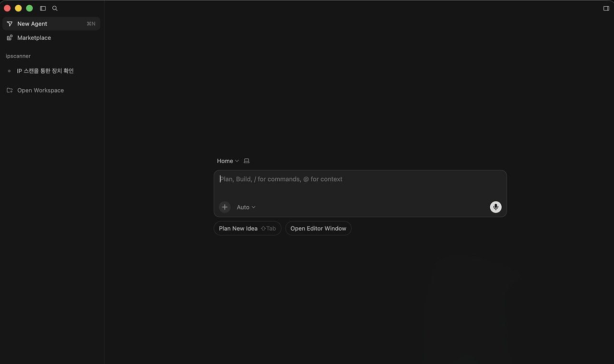The width and height of the screenshot is (614, 364).
Task: Open Workspace via the folder icon
Action: pyautogui.click(x=10, y=90)
